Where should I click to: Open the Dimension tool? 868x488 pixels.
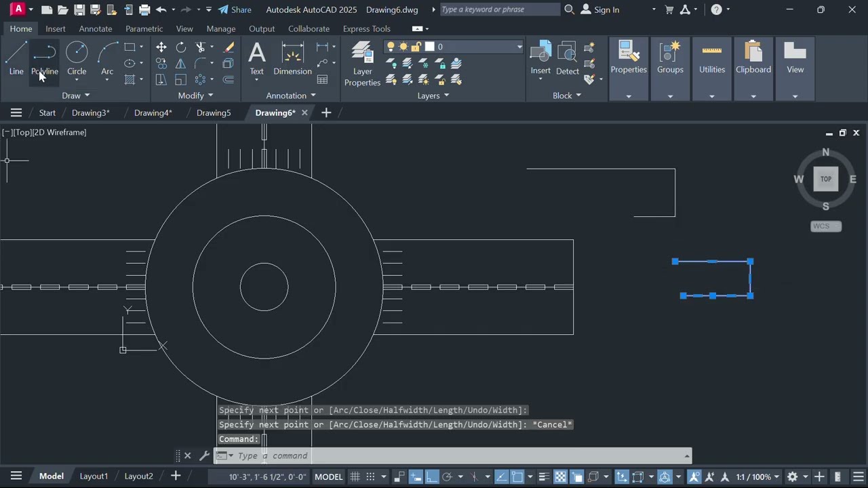292,58
